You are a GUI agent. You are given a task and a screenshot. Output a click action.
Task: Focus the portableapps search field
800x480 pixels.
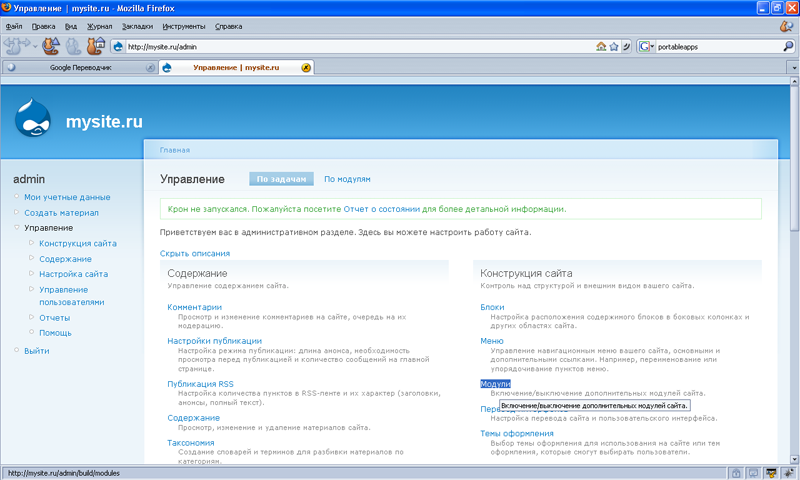[x=718, y=46]
